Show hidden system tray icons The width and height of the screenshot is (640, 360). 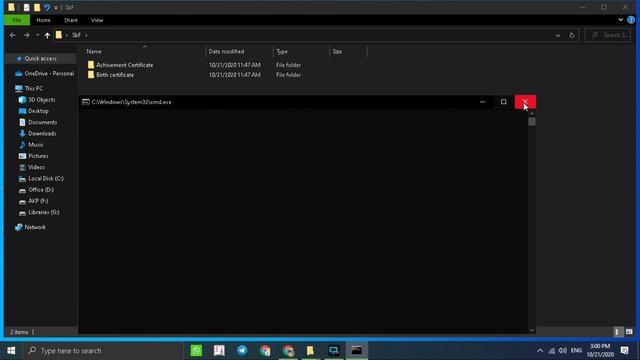[540, 351]
